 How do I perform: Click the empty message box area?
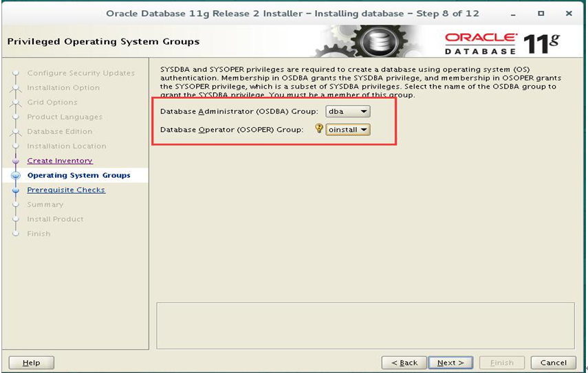click(365, 326)
